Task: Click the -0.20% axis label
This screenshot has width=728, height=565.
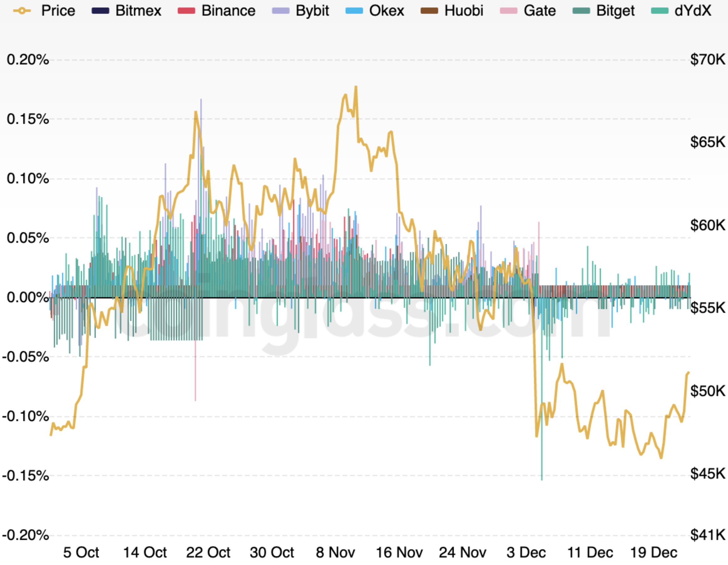Action: (x=25, y=535)
